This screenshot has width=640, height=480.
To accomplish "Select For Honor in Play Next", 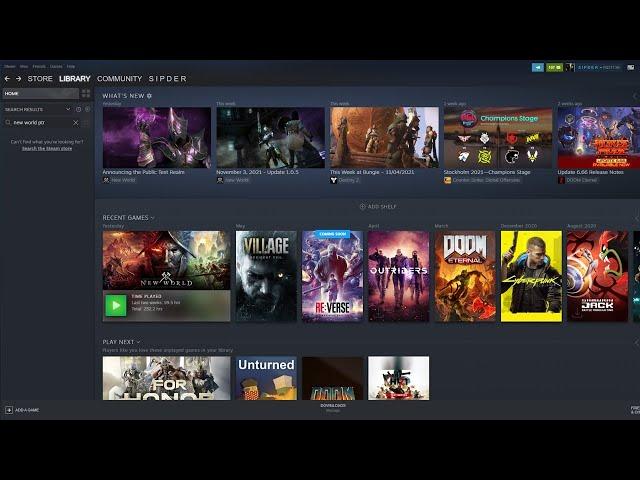I will click(x=167, y=378).
